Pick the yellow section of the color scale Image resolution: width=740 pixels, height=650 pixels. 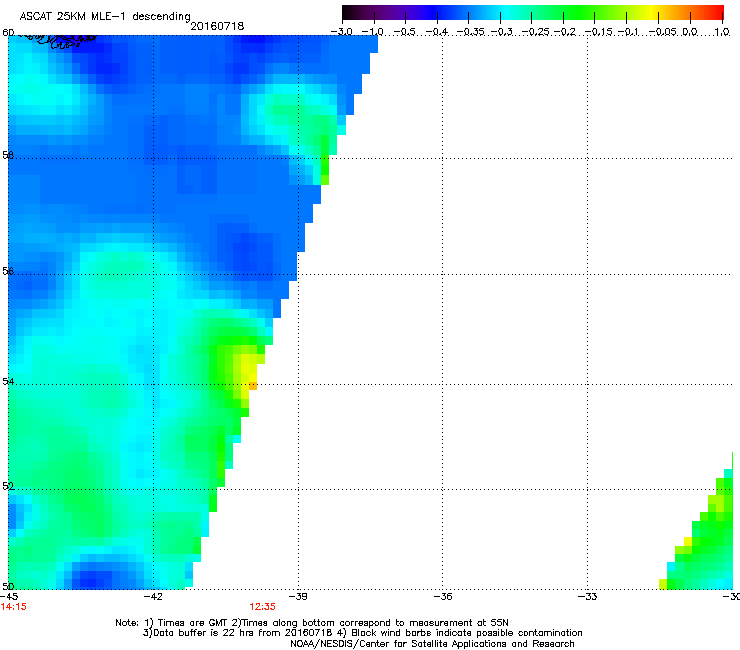[653, 13]
